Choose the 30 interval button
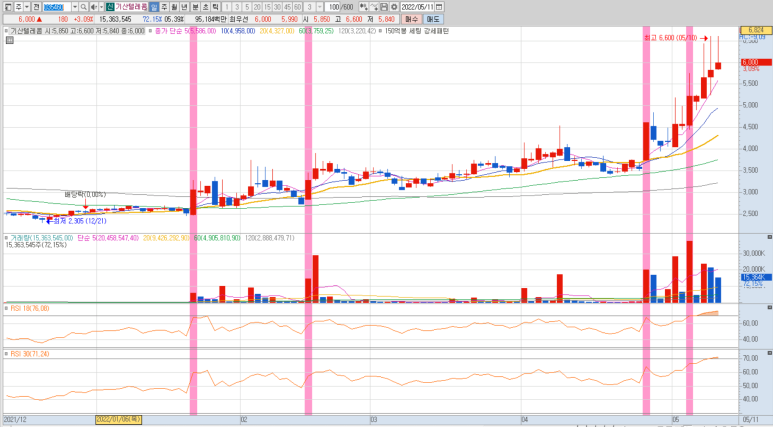Screen dimensions: 773x427 (277, 7)
